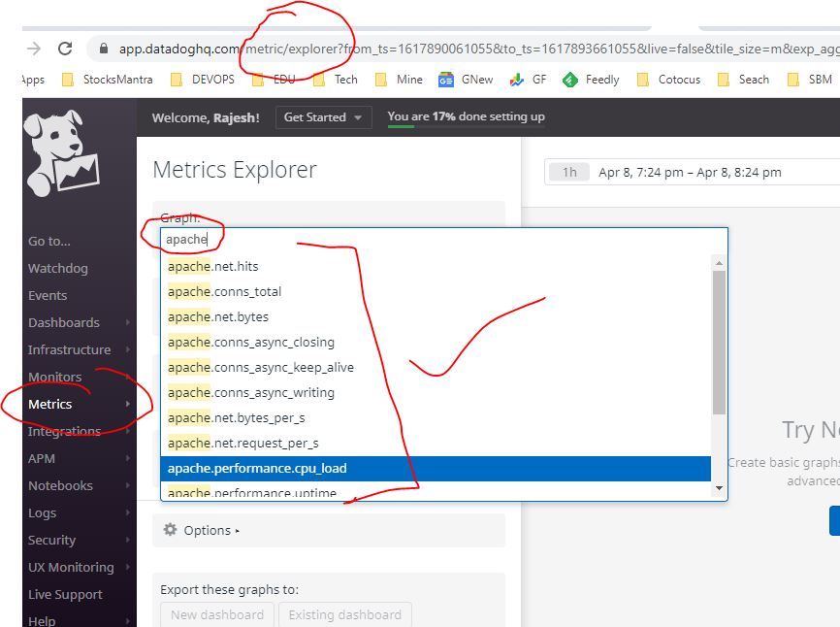840x627 pixels.
Task: Click the Existing dashboard export button
Action: (x=344, y=614)
